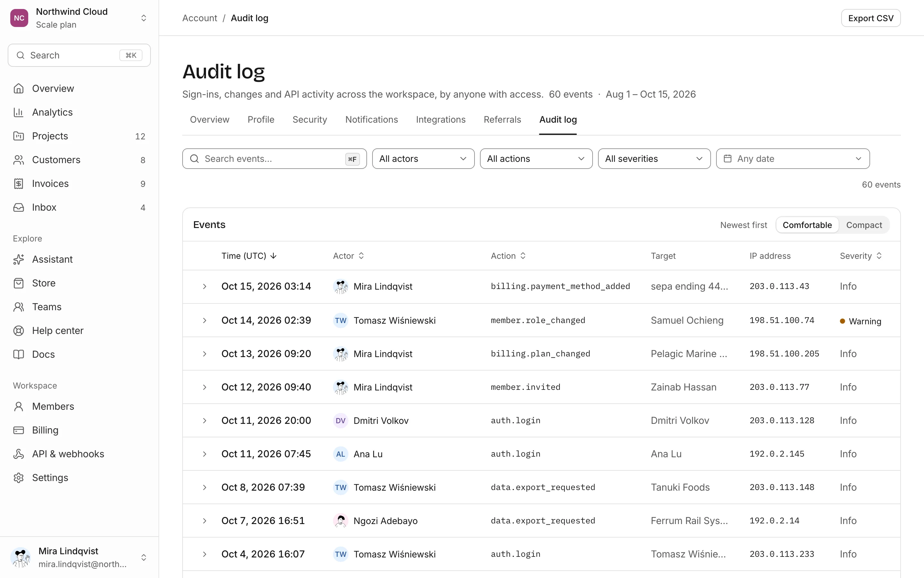Click the Members person icon

pyautogui.click(x=18, y=406)
